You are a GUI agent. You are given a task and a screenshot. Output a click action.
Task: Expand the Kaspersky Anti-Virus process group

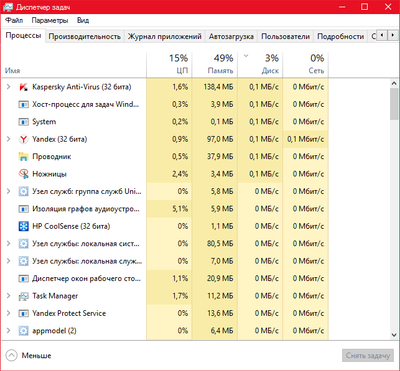pyautogui.click(x=9, y=87)
